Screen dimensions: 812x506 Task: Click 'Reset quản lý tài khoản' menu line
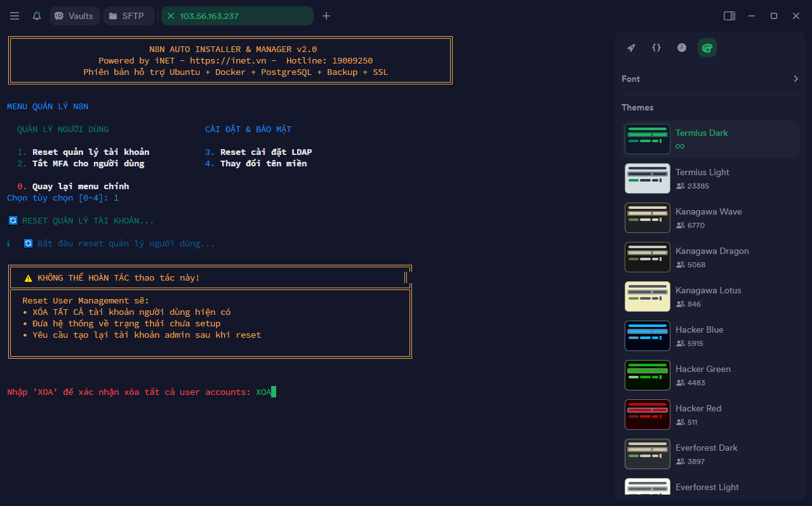pos(91,152)
